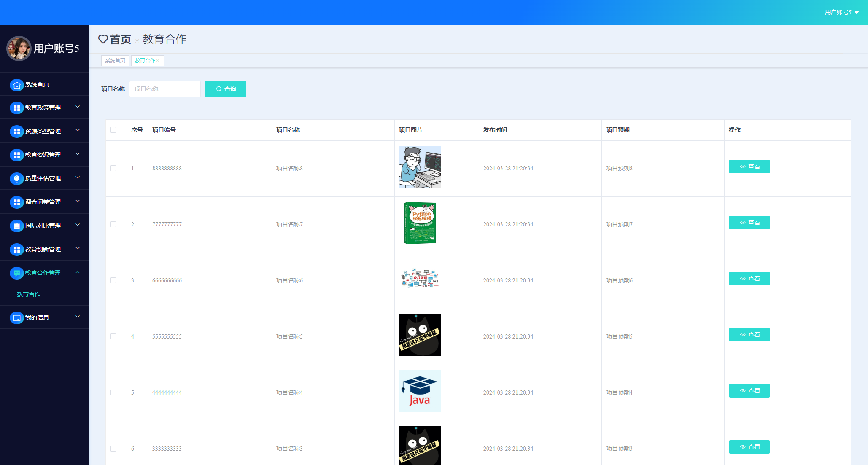The width and height of the screenshot is (868, 465).
Task: Click the home icon beside 系统首页
Action: click(x=16, y=85)
